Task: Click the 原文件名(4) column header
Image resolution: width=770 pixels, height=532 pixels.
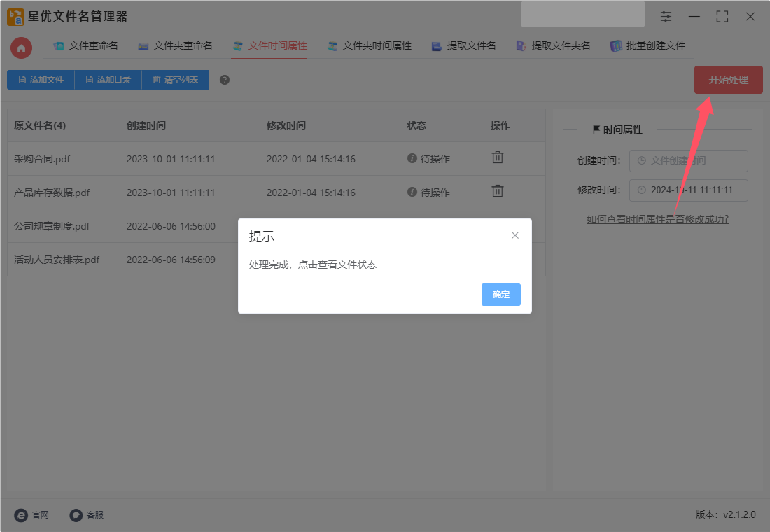Action: click(40, 125)
